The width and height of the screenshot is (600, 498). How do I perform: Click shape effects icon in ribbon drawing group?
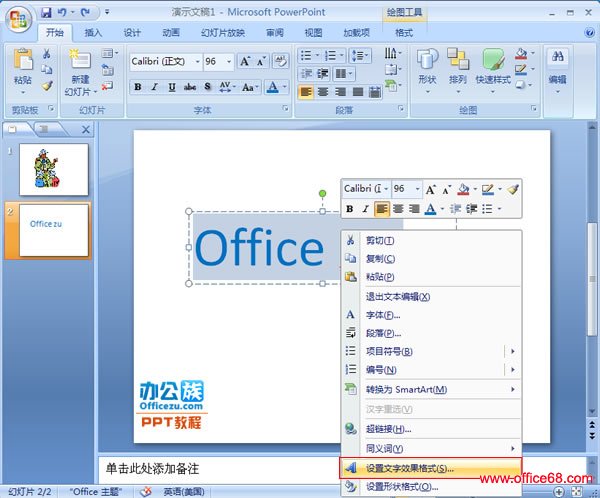point(521,85)
